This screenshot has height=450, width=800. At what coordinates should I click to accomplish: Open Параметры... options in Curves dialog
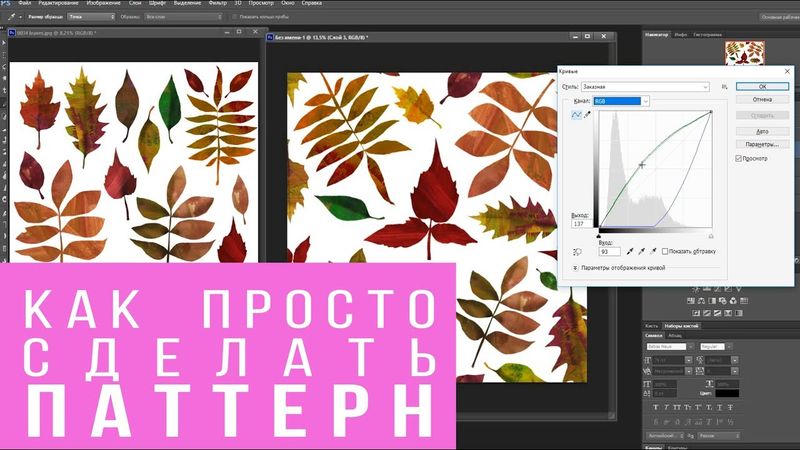[762, 144]
